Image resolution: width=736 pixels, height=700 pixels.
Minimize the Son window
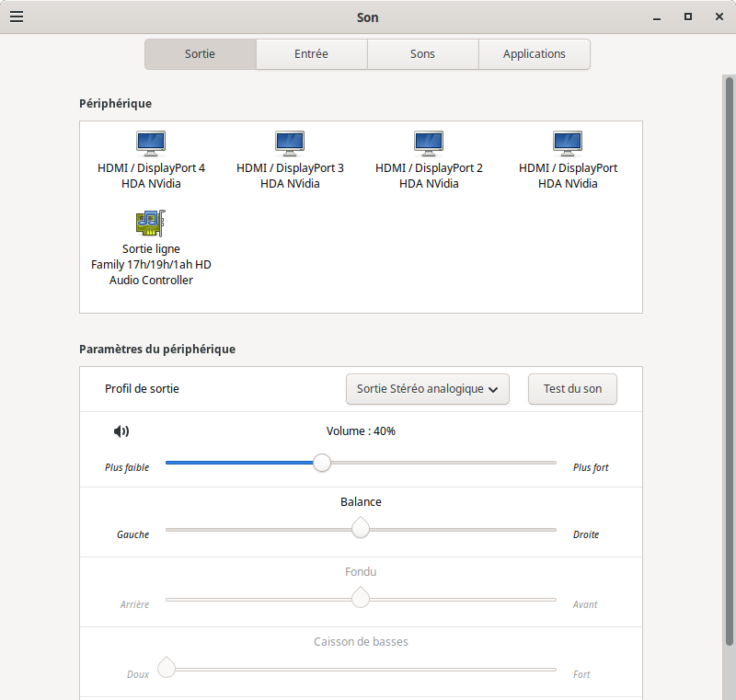(657, 17)
